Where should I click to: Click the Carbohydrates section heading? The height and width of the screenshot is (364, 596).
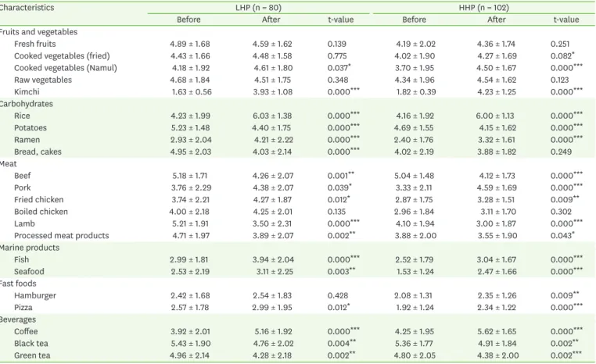[27, 104]
